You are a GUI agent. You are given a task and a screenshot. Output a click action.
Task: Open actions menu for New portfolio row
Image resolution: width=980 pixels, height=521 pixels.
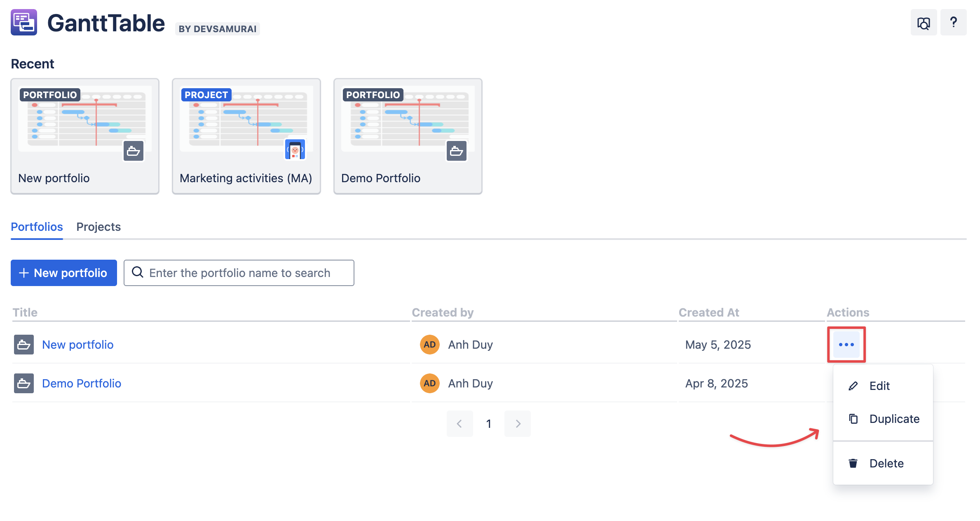(846, 345)
